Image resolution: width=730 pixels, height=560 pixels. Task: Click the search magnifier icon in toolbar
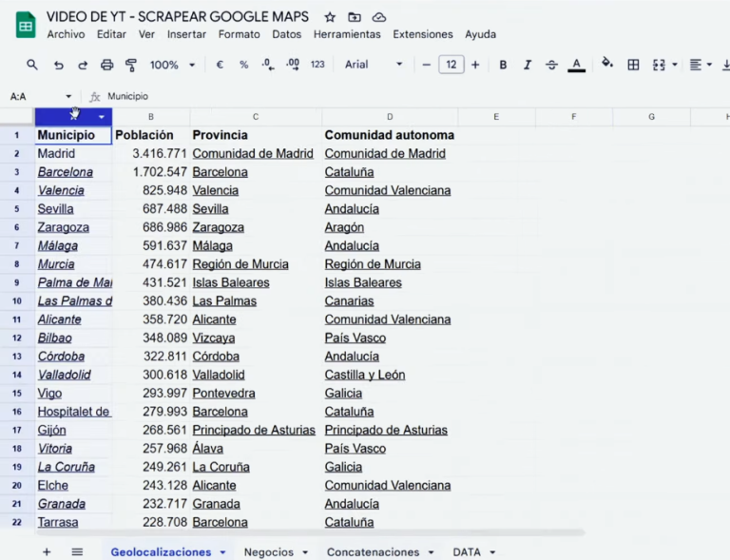(x=32, y=65)
